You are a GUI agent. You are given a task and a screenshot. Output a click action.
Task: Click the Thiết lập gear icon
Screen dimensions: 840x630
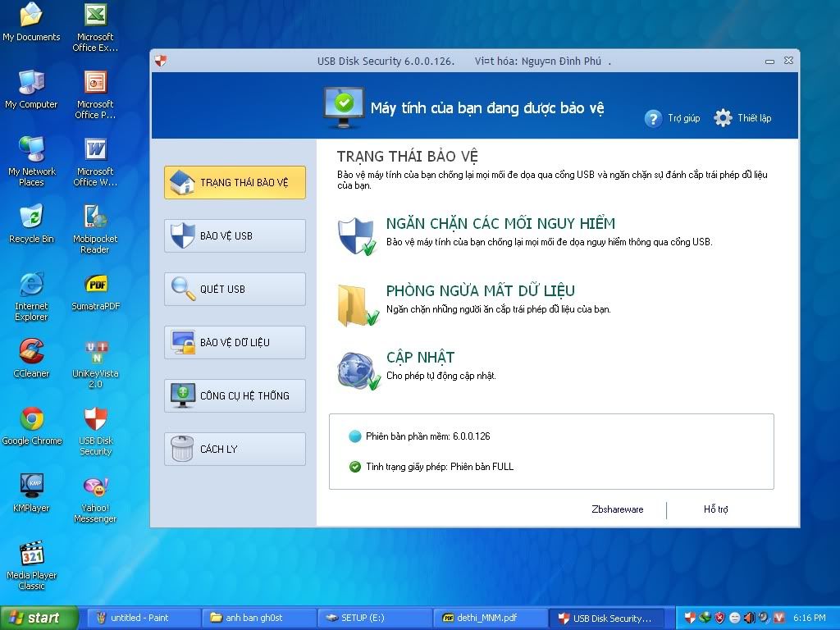pos(723,118)
